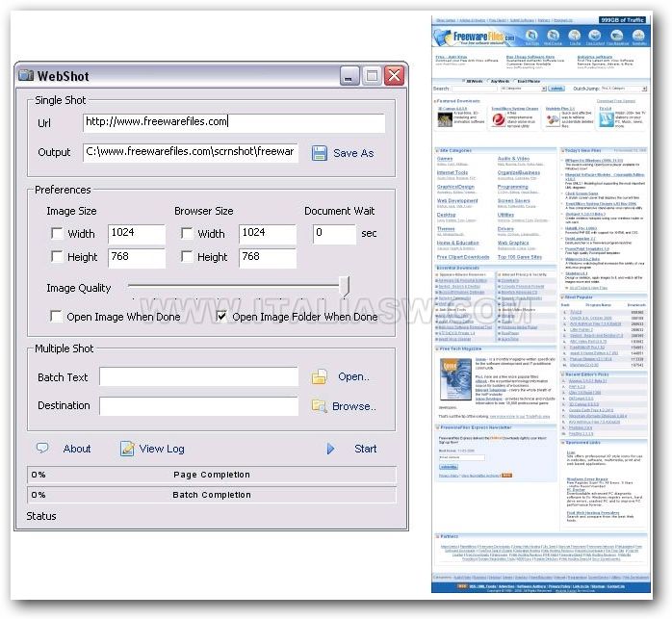Click the Image Quality slider handle
This screenshot has height=619, width=672.
[345, 286]
